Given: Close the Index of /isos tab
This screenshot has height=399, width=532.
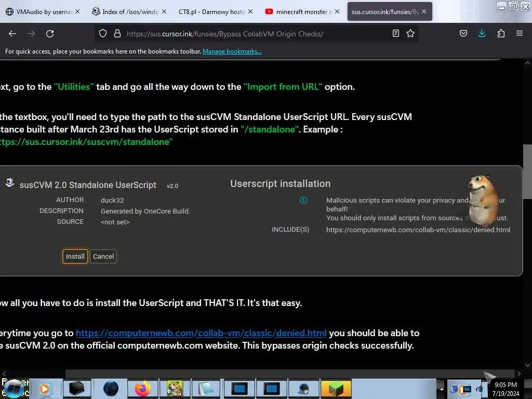Looking at the screenshot, I should click(x=164, y=11).
